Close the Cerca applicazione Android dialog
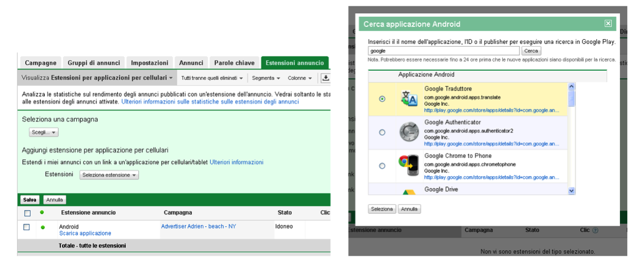Image resolution: width=644 pixels, height=263 pixels. pyautogui.click(x=608, y=24)
